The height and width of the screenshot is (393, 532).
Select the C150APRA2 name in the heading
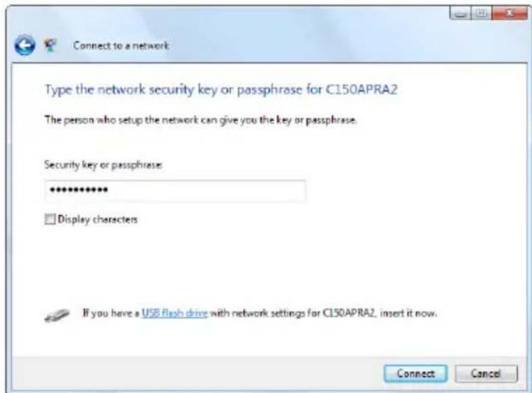[362, 89]
